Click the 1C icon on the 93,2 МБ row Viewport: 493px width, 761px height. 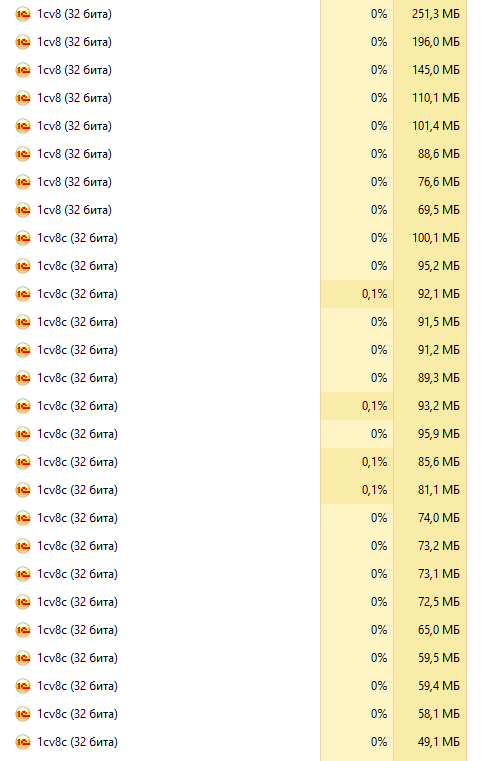coord(23,406)
